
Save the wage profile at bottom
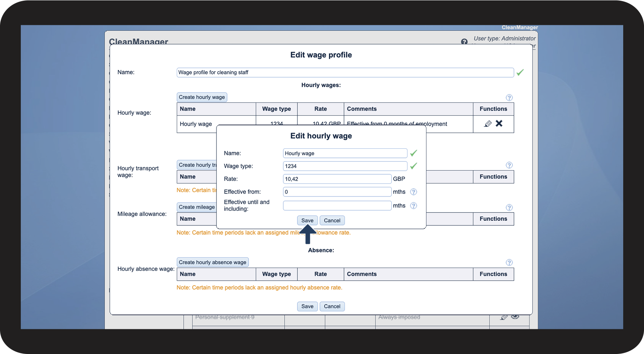tap(307, 306)
